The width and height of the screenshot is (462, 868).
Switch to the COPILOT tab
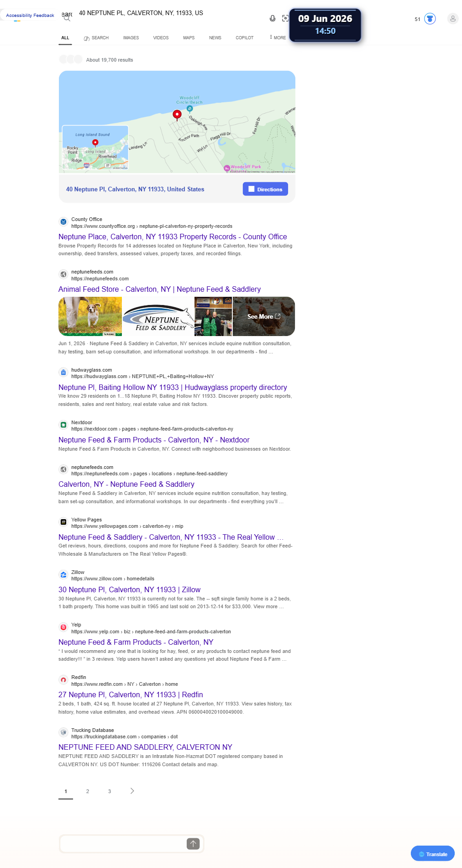pyautogui.click(x=245, y=38)
